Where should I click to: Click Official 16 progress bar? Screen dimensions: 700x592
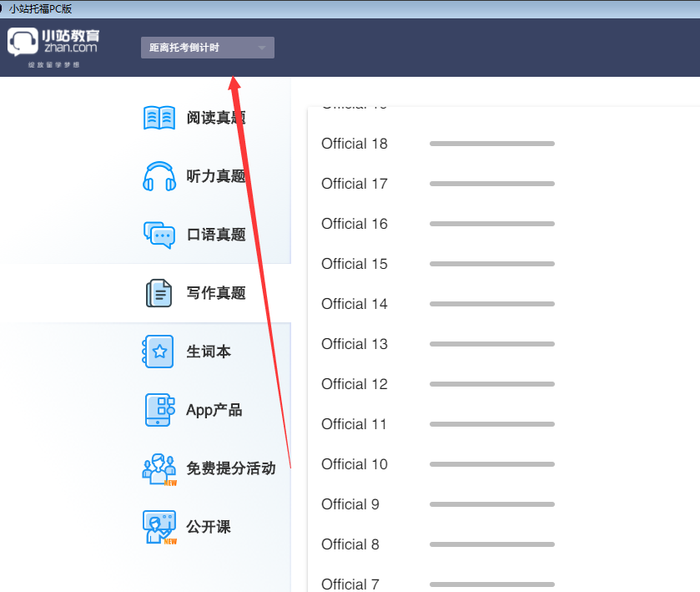[x=492, y=224]
